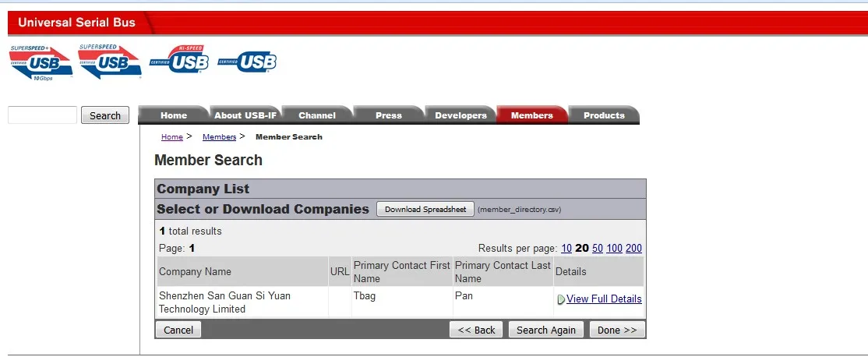Click Shenzhen San Guan Si Yuan Technology Limited

pos(224,302)
